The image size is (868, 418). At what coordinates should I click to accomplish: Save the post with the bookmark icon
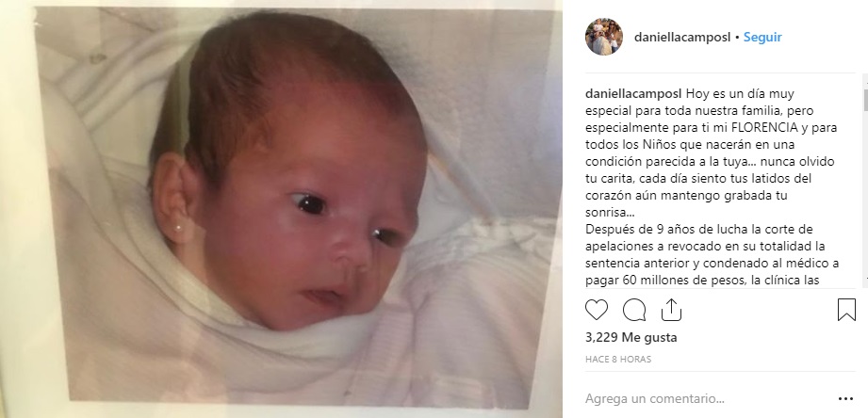[846, 310]
